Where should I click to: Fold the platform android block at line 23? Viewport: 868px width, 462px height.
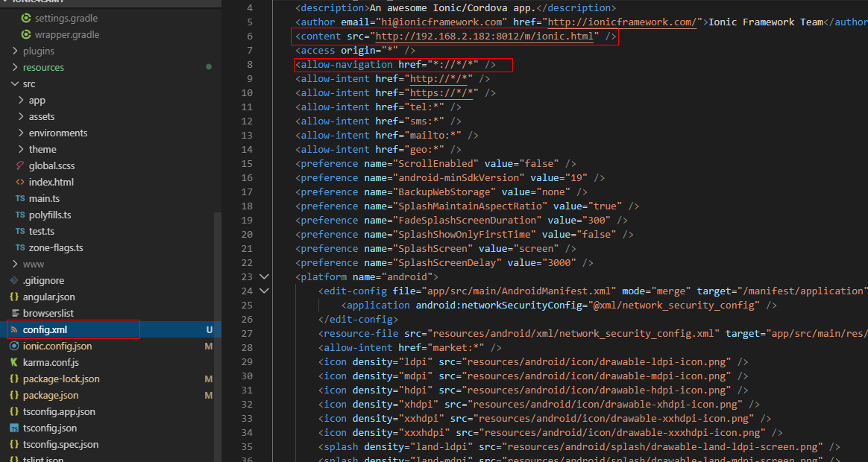point(264,276)
